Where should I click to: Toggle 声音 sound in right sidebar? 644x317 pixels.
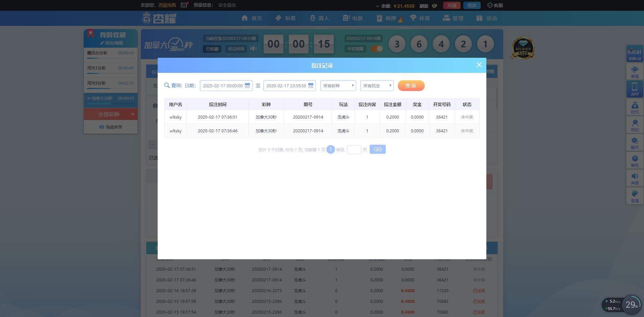pyautogui.click(x=635, y=178)
